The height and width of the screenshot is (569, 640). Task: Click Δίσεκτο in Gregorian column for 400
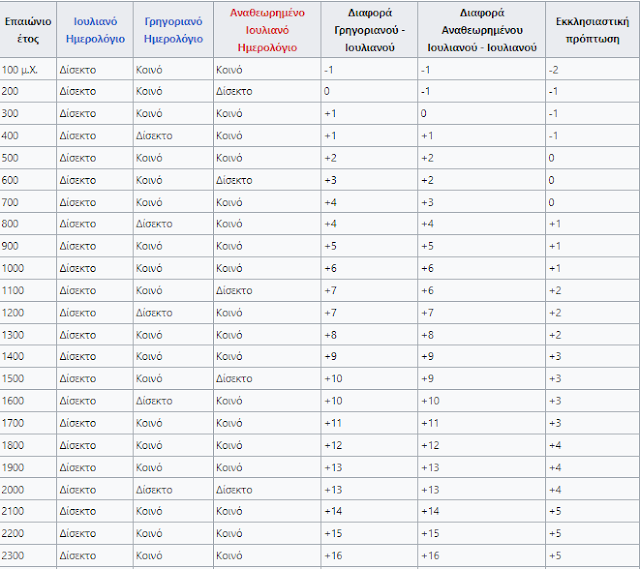point(154,136)
